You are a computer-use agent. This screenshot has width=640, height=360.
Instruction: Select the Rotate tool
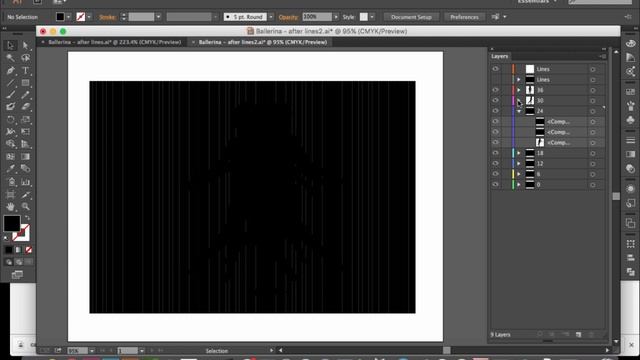click(11, 120)
